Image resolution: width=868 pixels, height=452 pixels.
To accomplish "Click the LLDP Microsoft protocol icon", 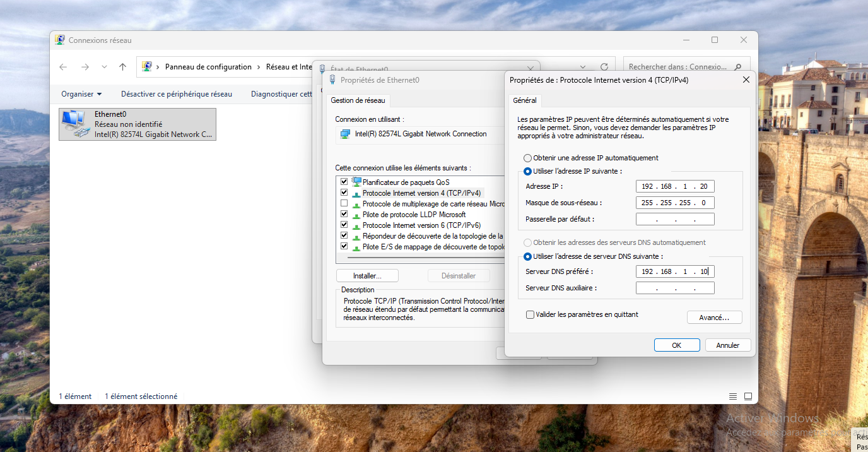I will [356, 215].
